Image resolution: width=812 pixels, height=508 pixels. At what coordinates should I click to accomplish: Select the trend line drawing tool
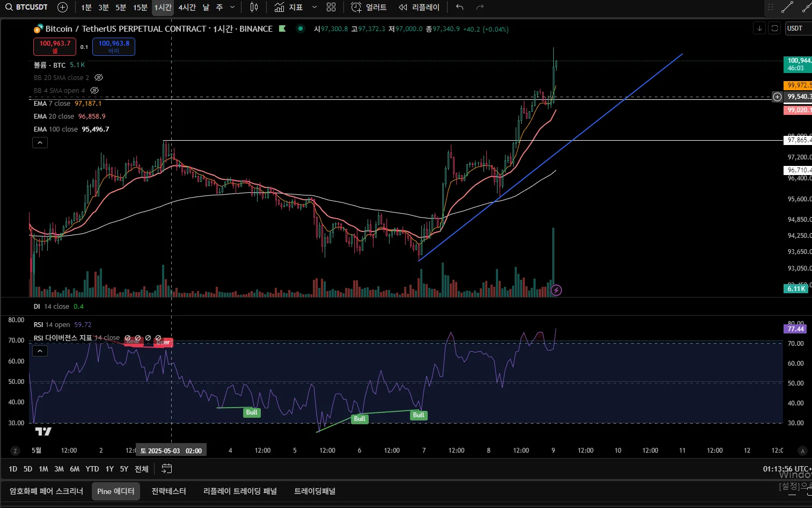787,7
